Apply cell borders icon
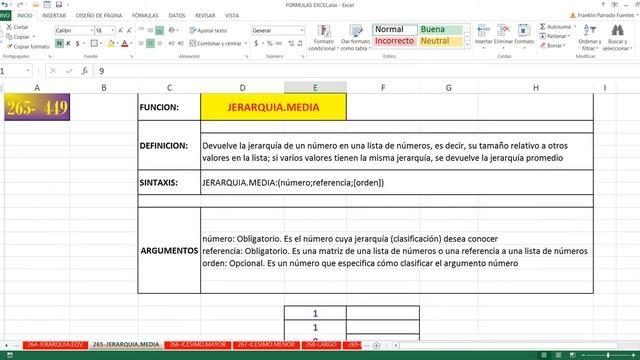Image resolution: width=640 pixels, height=360 pixels. click(94, 43)
